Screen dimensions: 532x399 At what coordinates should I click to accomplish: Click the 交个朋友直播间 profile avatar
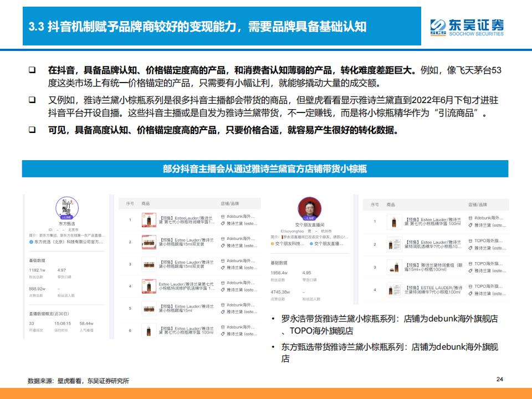[309, 209]
